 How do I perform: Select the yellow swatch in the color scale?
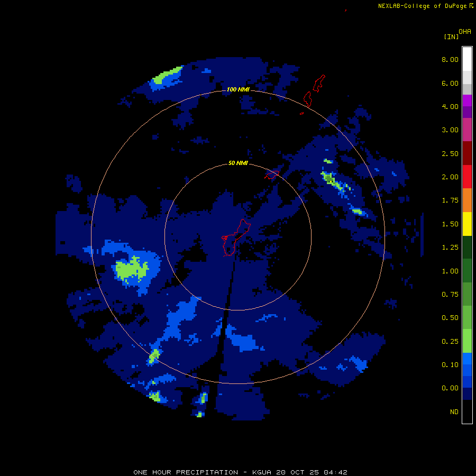467,224
